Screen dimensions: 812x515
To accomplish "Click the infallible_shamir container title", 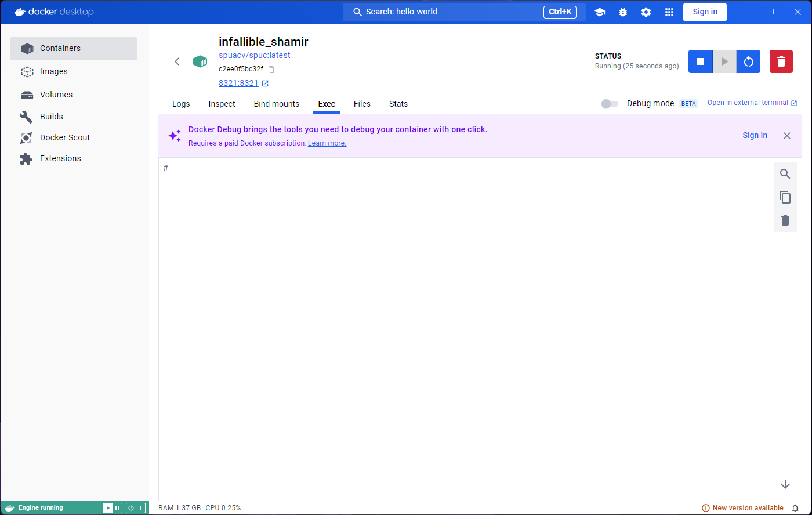I will (x=263, y=42).
